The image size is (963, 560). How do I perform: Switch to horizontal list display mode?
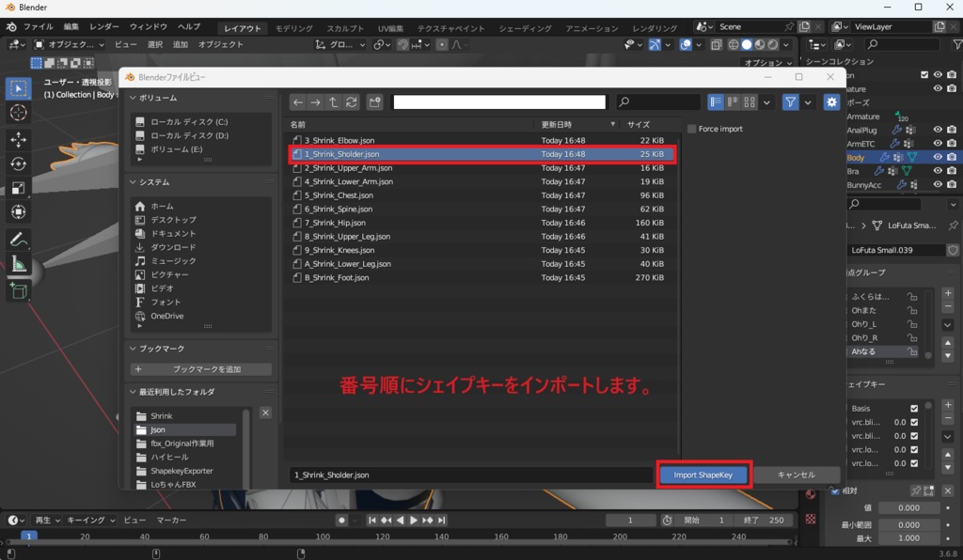click(x=733, y=102)
